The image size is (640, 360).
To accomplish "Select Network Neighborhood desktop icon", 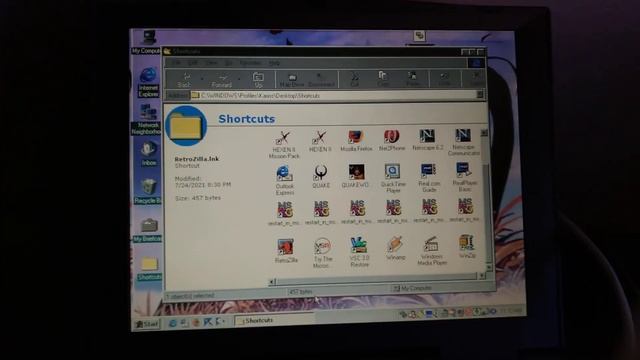I will (x=146, y=120).
